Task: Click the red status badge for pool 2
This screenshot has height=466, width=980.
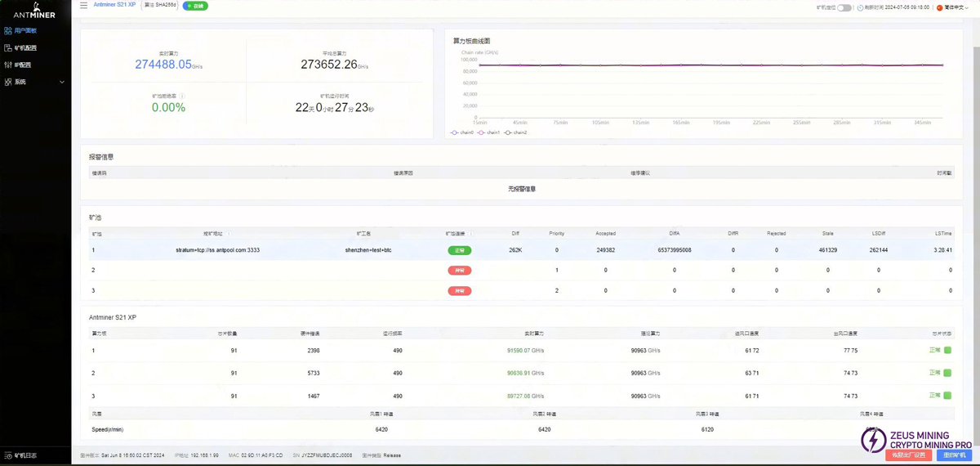Action: (460, 270)
